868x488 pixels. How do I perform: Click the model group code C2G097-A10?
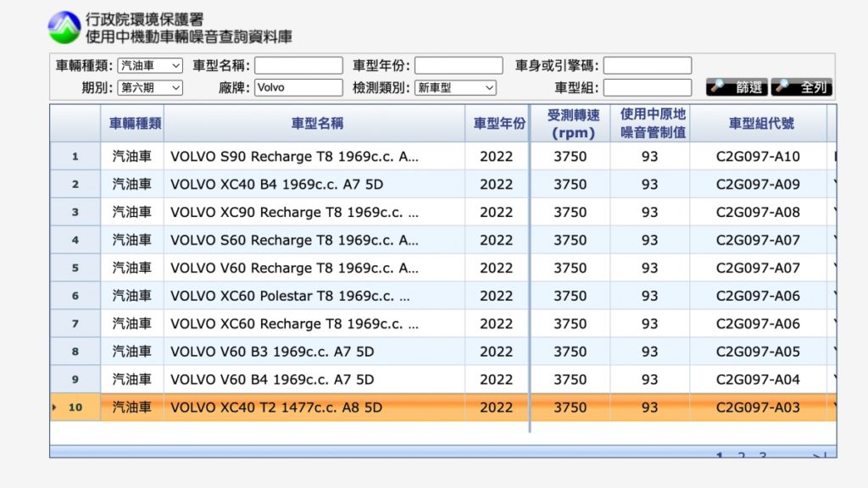(758, 157)
